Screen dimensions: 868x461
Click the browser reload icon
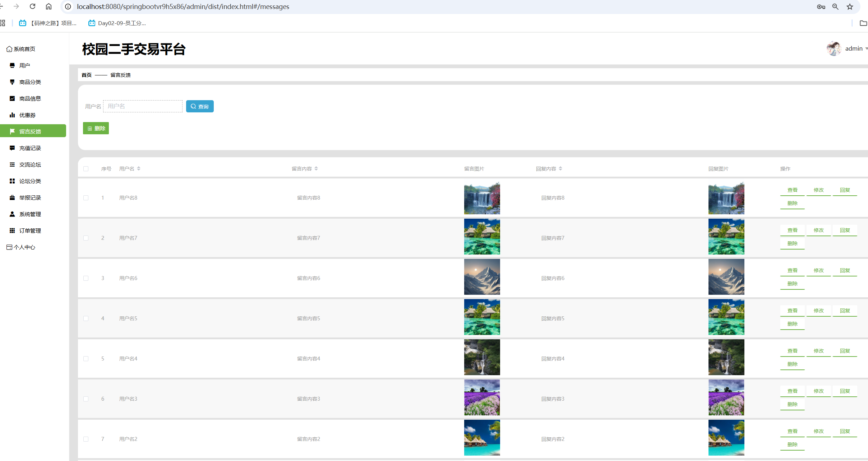pos(32,6)
